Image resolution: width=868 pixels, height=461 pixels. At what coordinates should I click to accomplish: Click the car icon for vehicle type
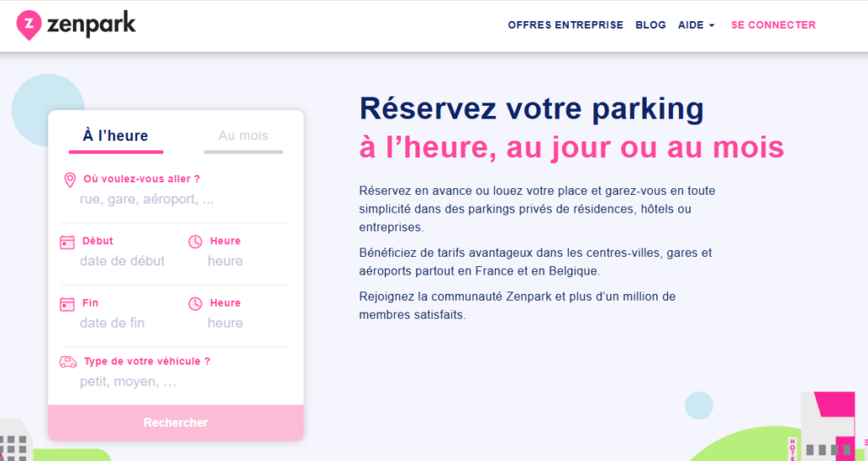coord(68,362)
